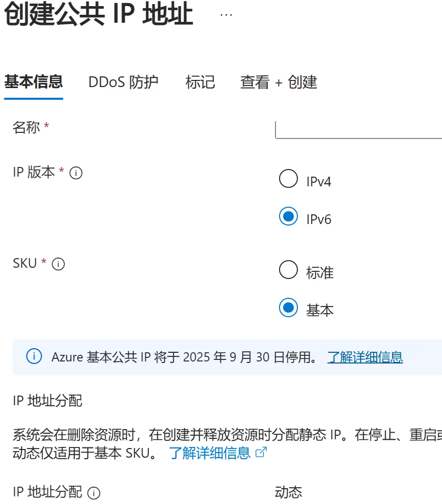Select the IPv6 radio button
Viewport: 442px width, 504px height.
click(289, 216)
